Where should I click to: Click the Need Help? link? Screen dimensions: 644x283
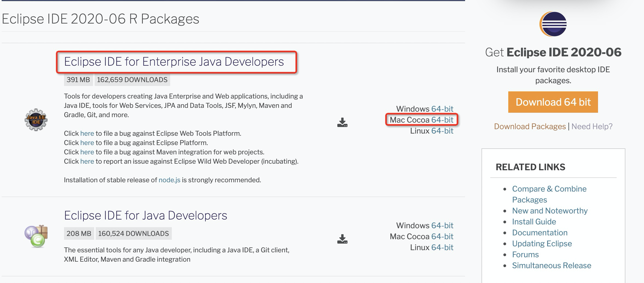coord(592,126)
